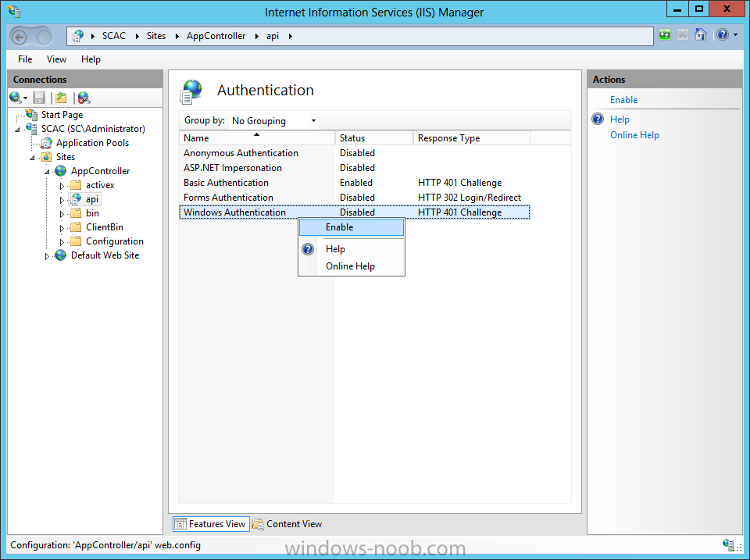Collapse the AppController site node

tap(47, 172)
